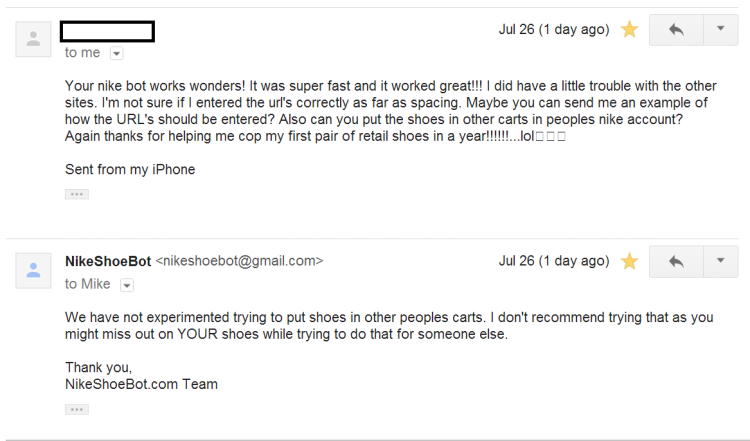Expand trimmed content in first email

point(77,194)
